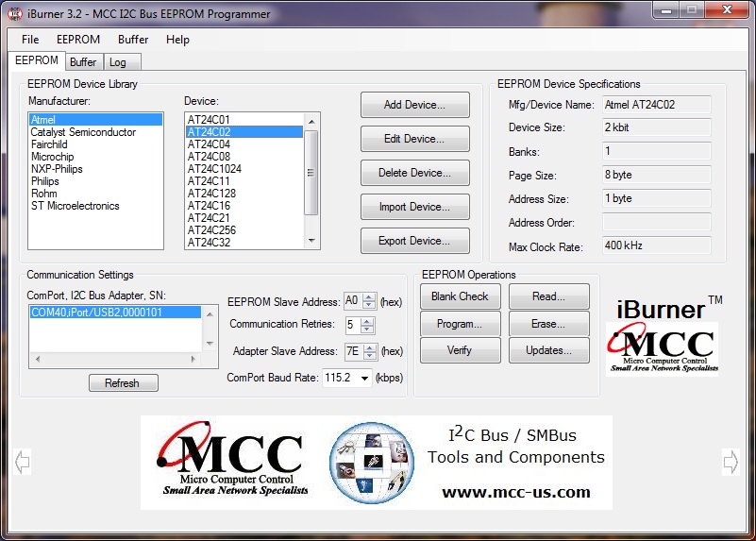756x541 pixels.
Task: Select manufacturer Rohm
Action: pos(95,194)
